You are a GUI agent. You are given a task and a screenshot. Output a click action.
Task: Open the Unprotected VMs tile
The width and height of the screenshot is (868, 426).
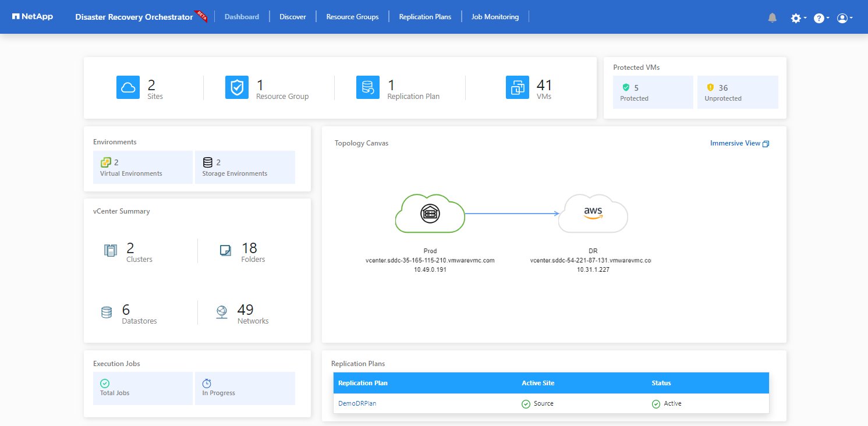738,92
